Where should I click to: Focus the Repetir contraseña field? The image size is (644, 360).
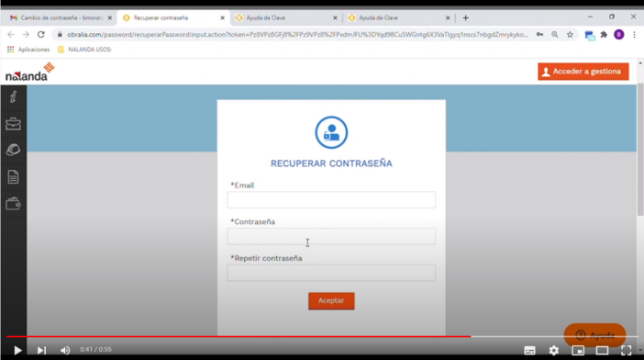click(x=331, y=273)
